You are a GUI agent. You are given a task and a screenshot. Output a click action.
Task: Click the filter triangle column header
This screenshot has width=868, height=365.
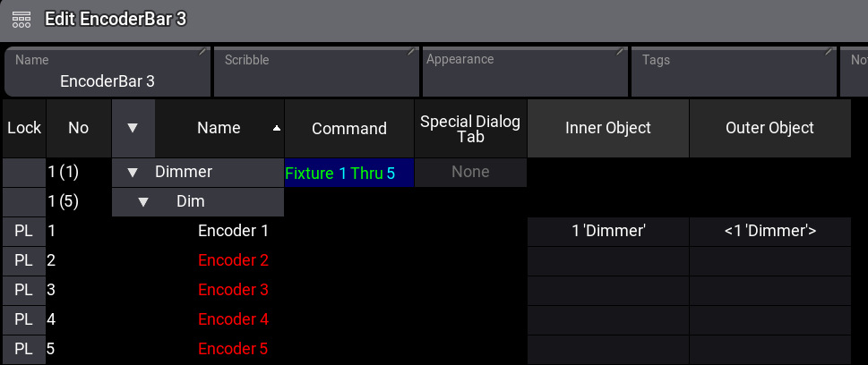click(x=133, y=128)
